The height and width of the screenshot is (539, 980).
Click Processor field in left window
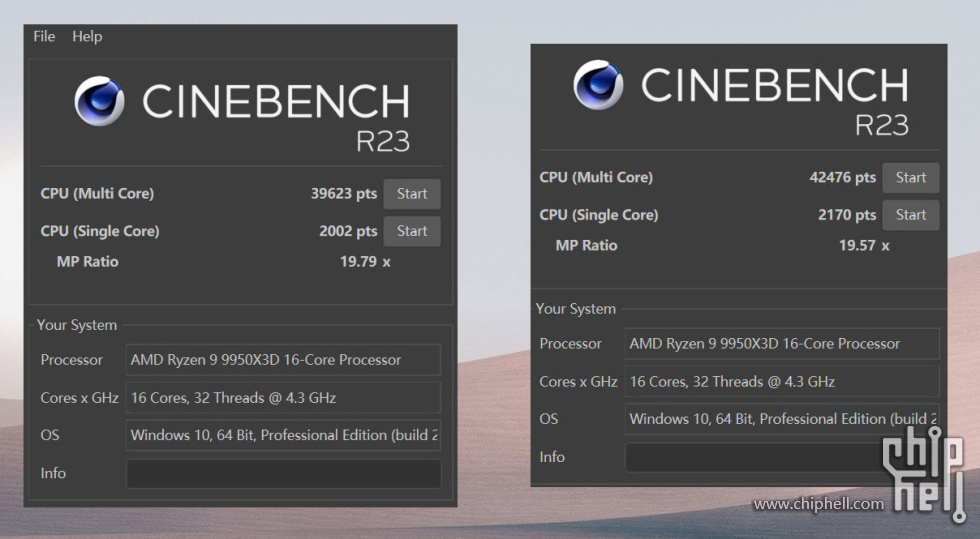click(x=284, y=360)
